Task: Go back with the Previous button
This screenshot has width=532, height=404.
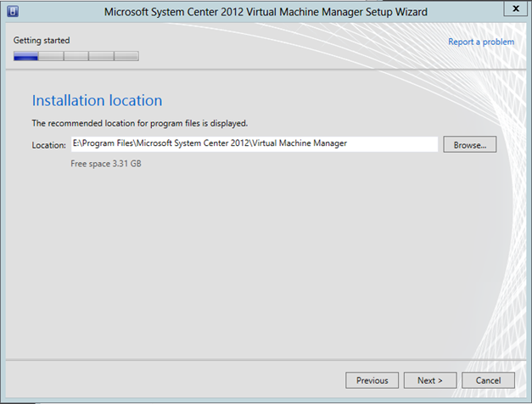Action: pyautogui.click(x=372, y=380)
